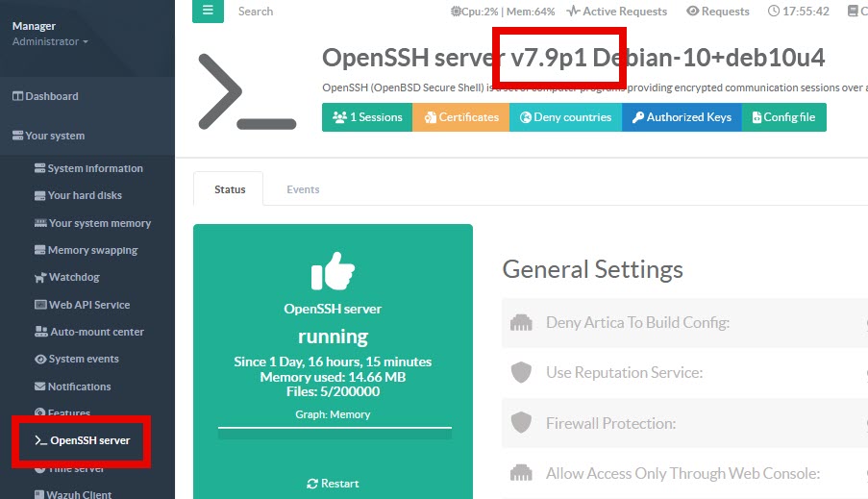Click the Deny countries button
The width and height of the screenshot is (868, 499).
(565, 117)
